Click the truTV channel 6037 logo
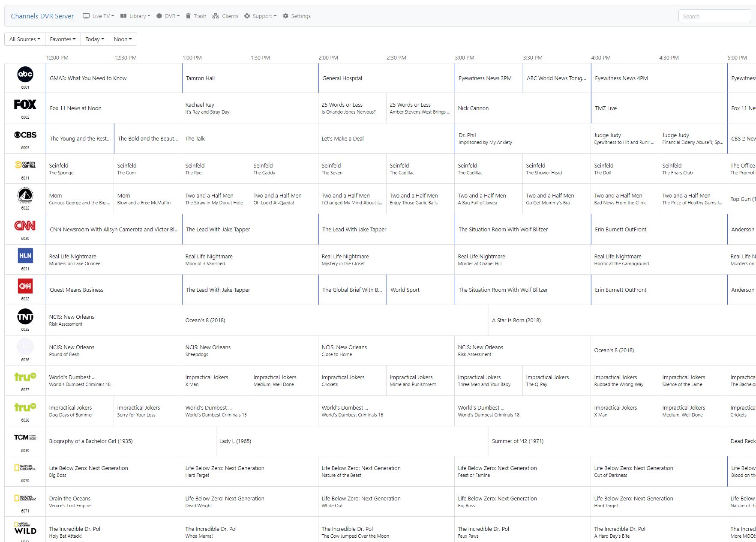Viewport: 756px width, 542px height. pyautogui.click(x=25, y=377)
